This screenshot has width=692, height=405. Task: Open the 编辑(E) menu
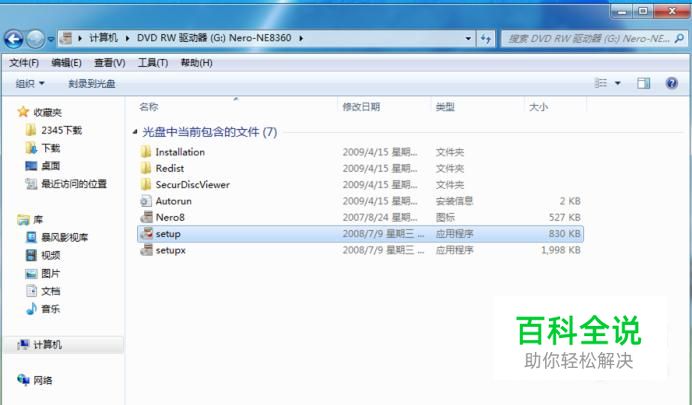[x=66, y=63]
